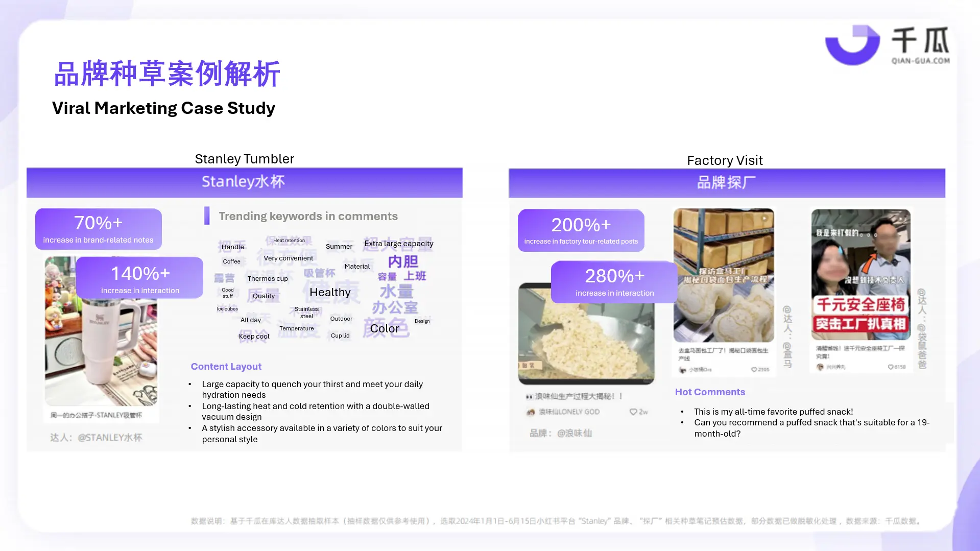
Task: Click the 'A stylish accessory' bullet
Action: (x=322, y=434)
